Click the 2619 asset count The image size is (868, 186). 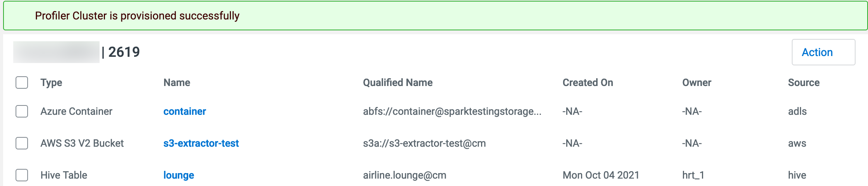[x=124, y=52]
